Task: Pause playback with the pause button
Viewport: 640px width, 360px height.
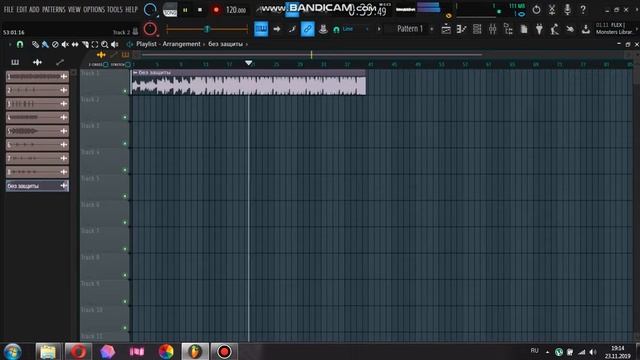Action: click(x=185, y=10)
